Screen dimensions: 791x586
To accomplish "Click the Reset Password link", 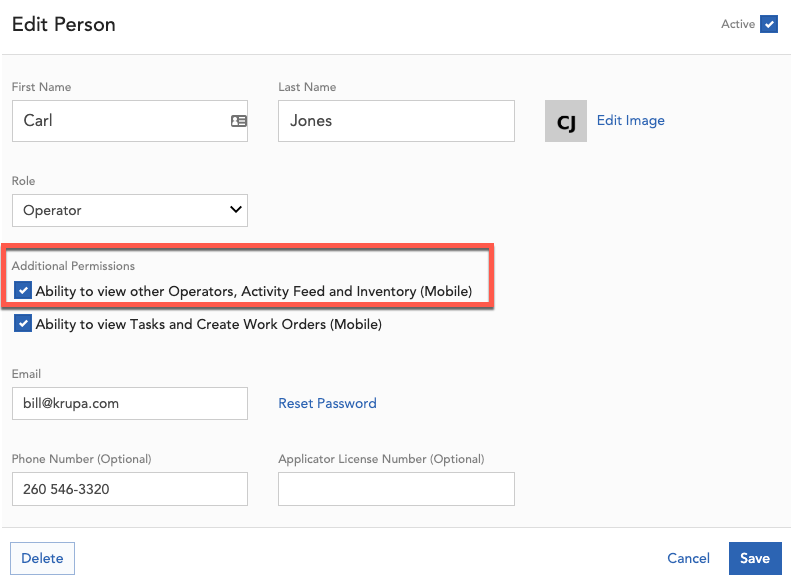I will point(327,403).
